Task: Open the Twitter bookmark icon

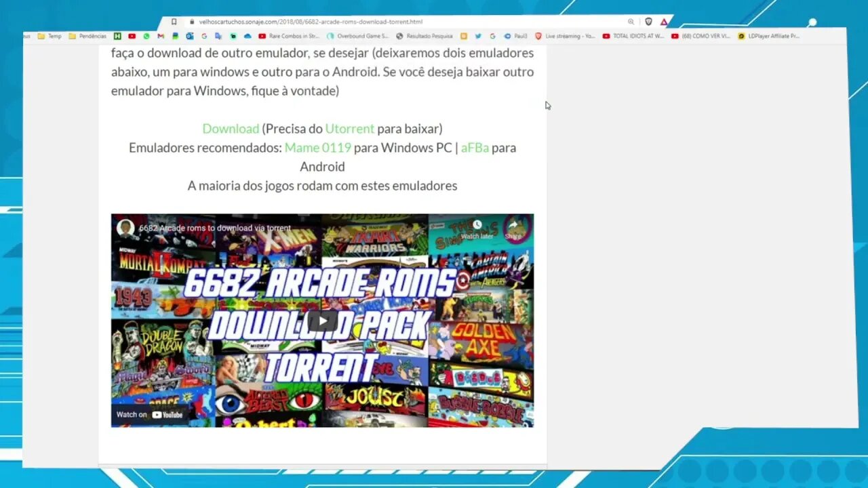Action: pyautogui.click(x=478, y=36)
